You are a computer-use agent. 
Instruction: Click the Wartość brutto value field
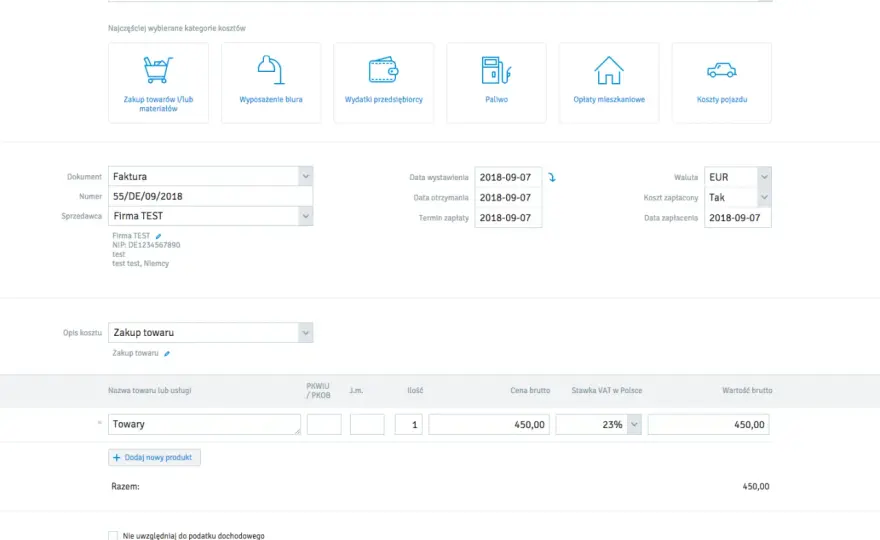708,424
